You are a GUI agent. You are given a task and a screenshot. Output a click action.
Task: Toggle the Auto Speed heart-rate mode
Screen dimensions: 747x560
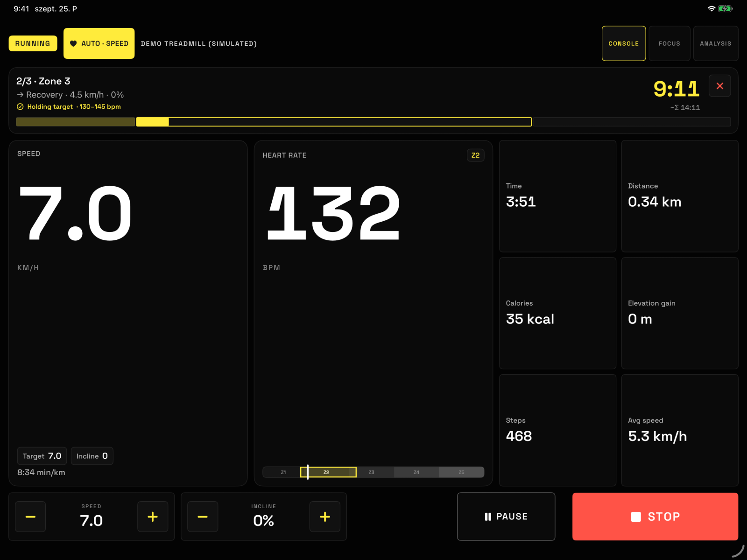click(99, 43)
